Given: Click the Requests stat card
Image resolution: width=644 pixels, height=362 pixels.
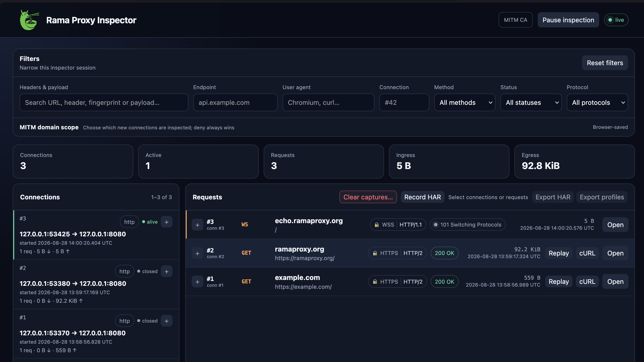Looking at the screenshot, I should [323, 162].
